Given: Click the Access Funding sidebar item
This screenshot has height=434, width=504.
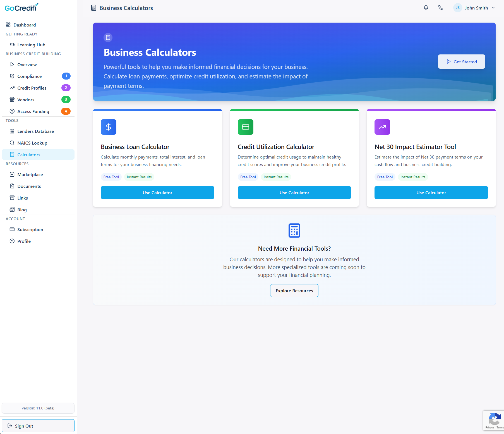Looking at the screenshot, I should 33,111.
